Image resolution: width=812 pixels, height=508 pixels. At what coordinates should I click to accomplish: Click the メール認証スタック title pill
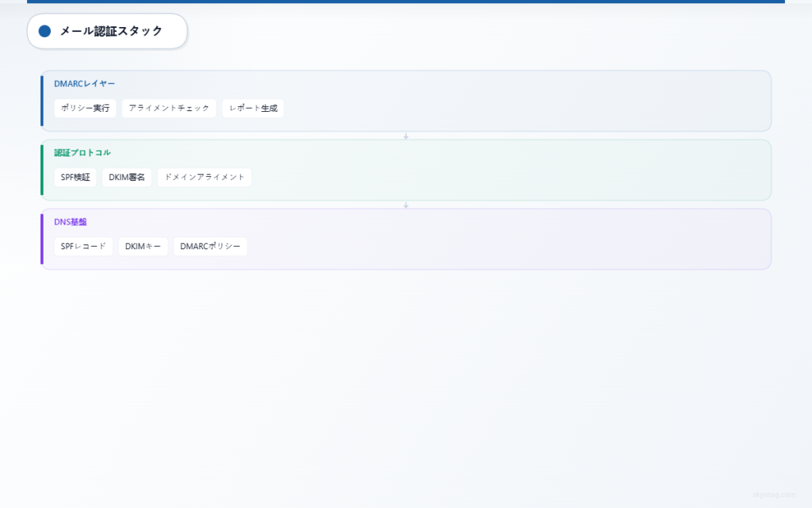point(107,32)
